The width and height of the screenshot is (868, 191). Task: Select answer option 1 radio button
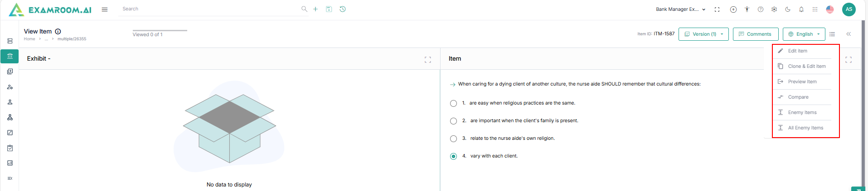coord(453,103)
